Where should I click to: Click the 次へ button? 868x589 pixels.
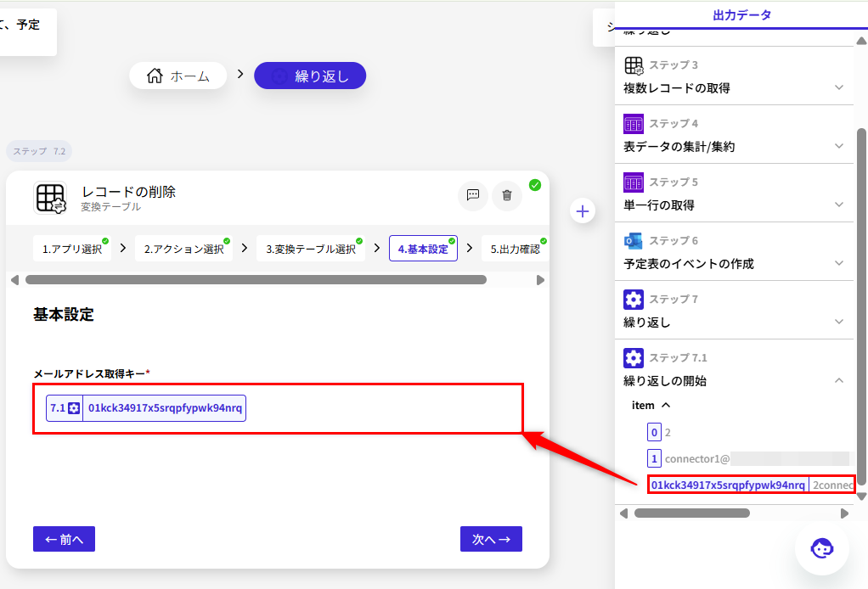coord(491,538)
